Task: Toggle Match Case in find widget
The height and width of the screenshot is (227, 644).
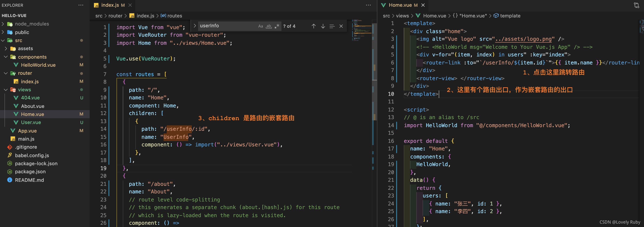Action: (x=261, y=26)
